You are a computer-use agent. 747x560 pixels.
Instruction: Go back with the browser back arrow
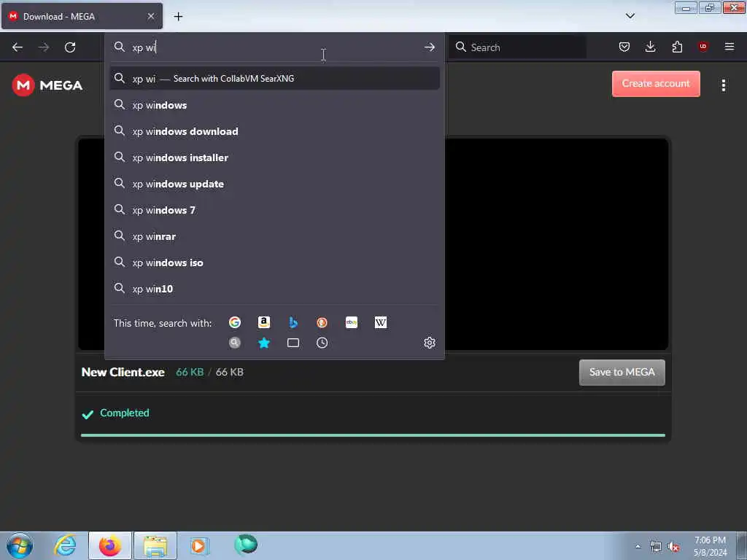click(x=18, y=47)
